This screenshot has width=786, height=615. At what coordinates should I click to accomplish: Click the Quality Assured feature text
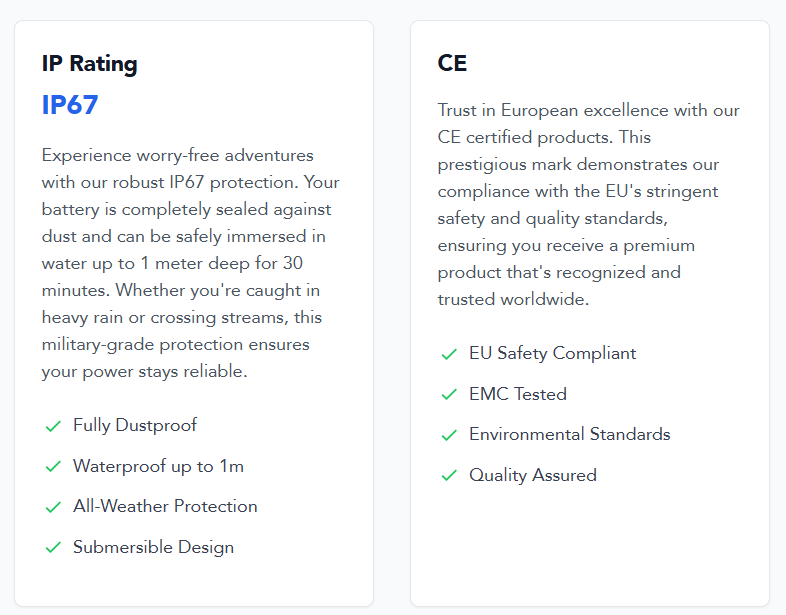533,475
